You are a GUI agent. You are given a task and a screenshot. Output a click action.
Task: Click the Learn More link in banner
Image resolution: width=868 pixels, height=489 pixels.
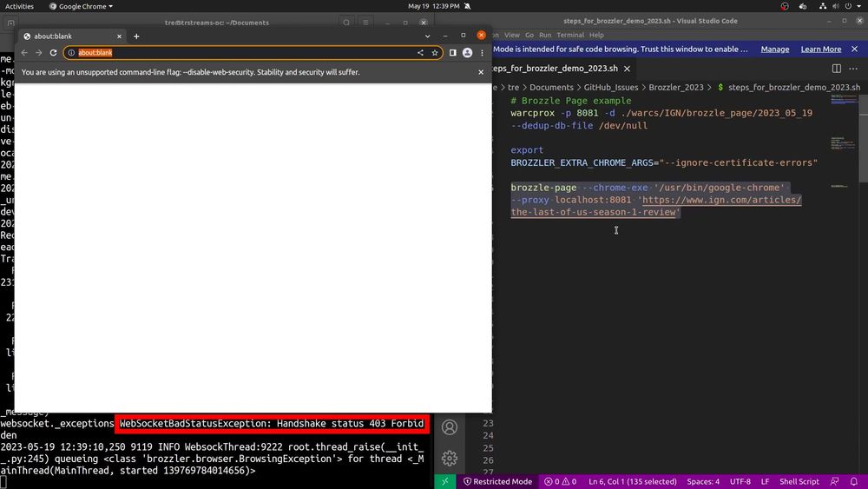click(x=821, y=50)
